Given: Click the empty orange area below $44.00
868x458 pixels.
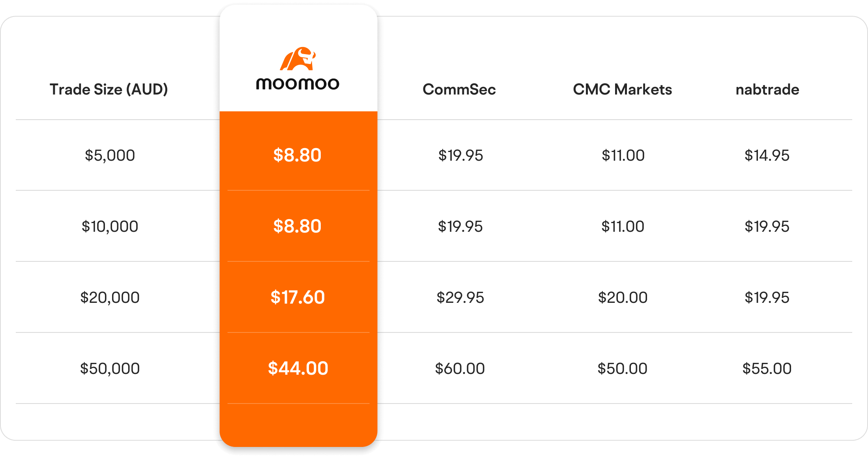Looking at the screenshot, I should click(x=298, y=425).
